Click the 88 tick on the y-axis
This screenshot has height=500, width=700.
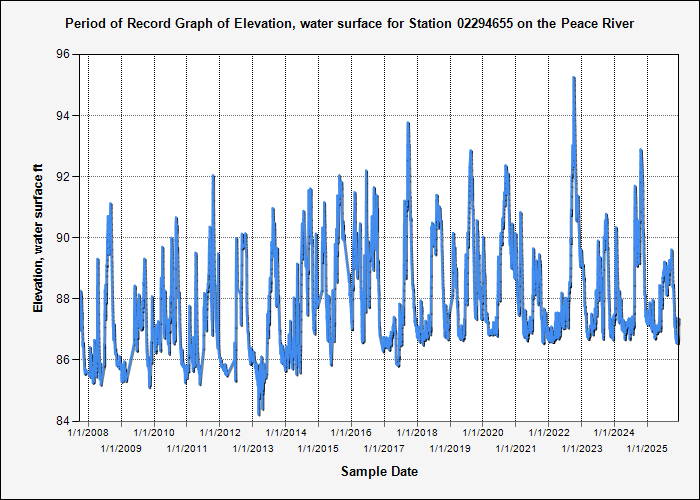[62, 299]
